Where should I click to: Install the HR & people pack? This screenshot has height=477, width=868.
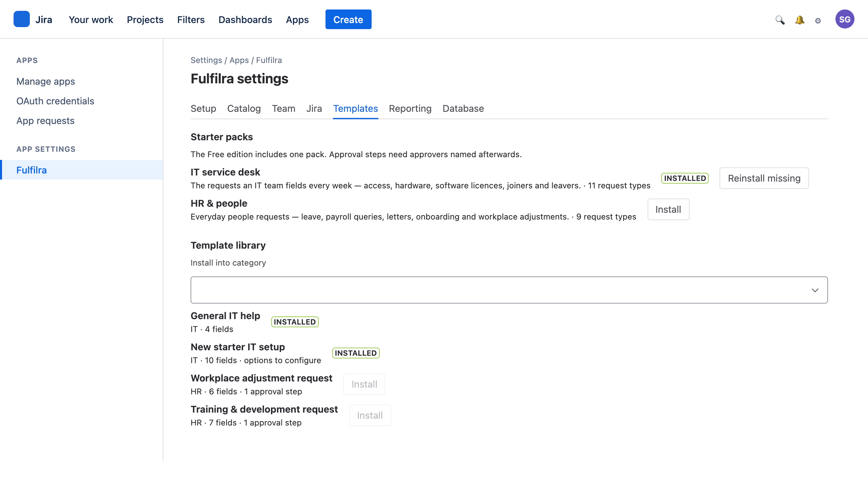click(x=668, y=209)
